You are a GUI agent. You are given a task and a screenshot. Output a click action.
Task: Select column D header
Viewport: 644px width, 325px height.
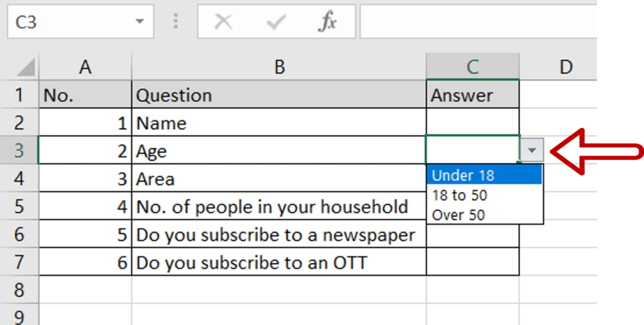(558, 66)
